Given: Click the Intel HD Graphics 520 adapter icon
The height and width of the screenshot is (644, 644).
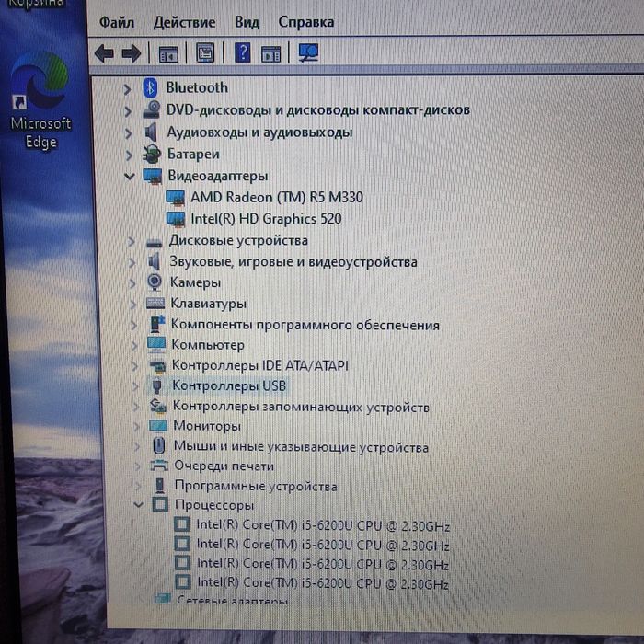Looking at the screenshot, I should coord(176,219).
